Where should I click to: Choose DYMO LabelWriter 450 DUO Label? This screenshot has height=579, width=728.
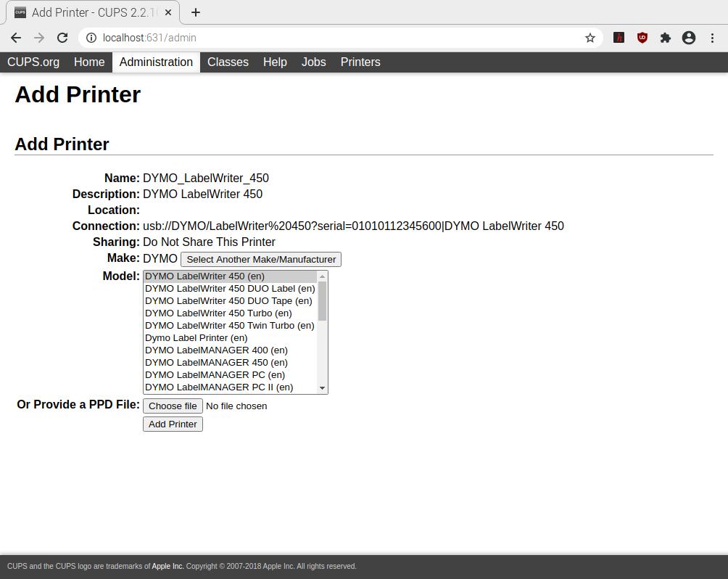(230, 289)
